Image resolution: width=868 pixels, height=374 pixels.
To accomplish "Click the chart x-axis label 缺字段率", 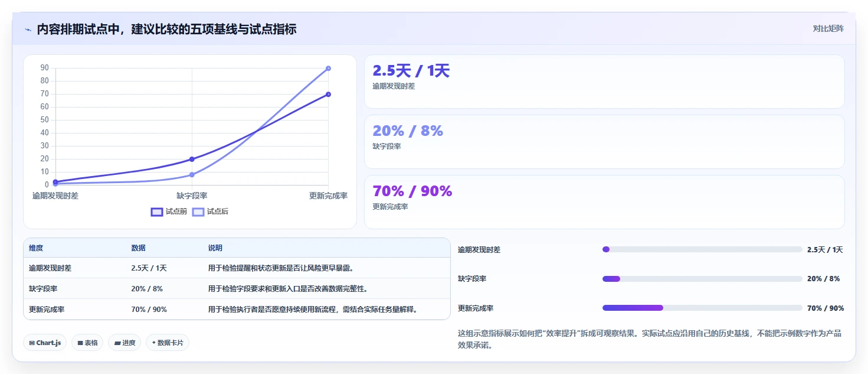I will tap(192, 196).
